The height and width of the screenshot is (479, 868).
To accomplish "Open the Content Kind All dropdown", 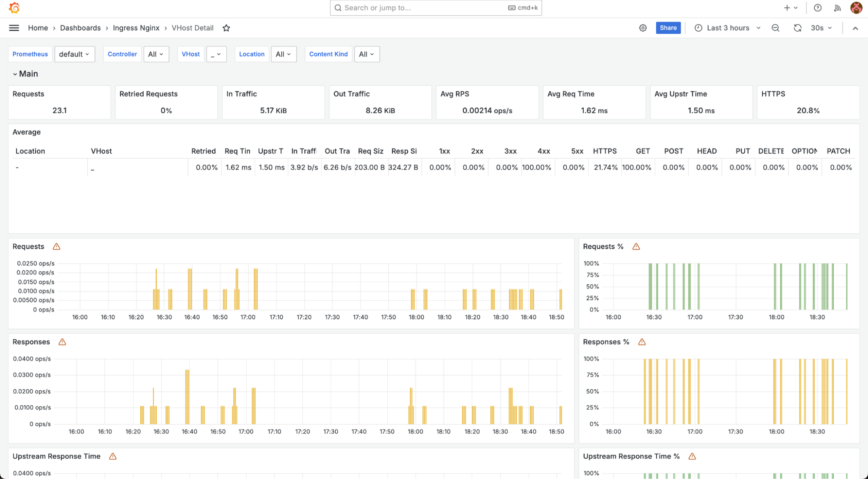I will (x=366, y=54).
